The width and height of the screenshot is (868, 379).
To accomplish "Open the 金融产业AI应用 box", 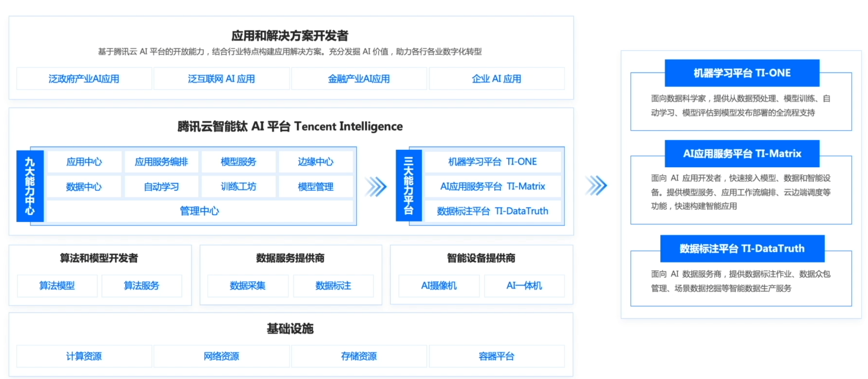I will coord(359,79).
